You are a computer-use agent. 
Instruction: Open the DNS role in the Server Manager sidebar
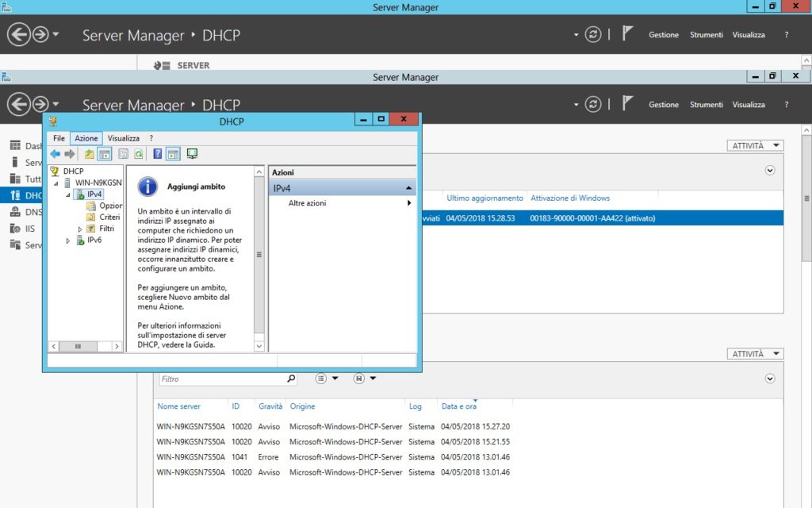pyautogui.click(x=26, y=212)
